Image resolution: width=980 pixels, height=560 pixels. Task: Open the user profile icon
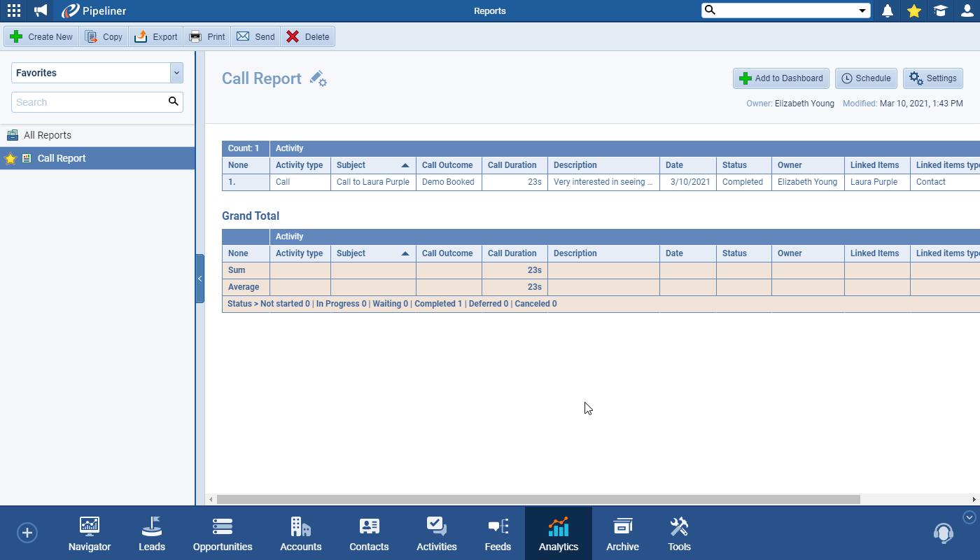coord(967,10)
